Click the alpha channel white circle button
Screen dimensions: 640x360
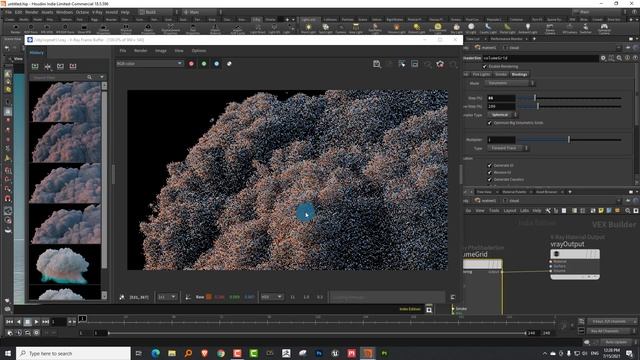pos(229,64)
